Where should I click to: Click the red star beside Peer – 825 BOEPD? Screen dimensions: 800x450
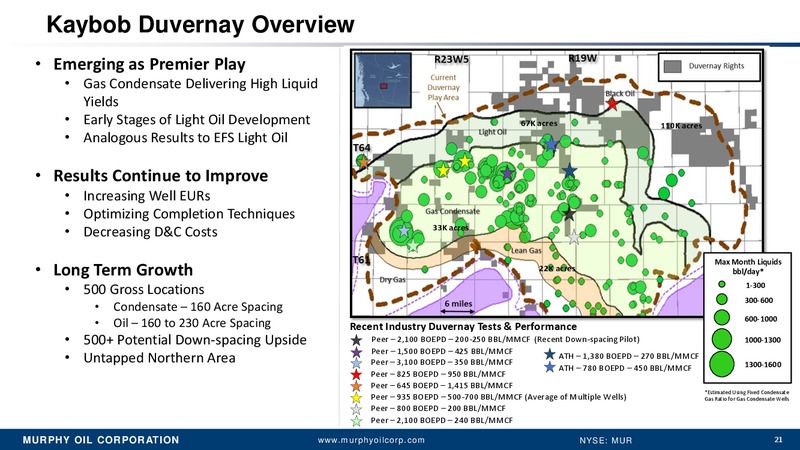[x=357, y=374]
